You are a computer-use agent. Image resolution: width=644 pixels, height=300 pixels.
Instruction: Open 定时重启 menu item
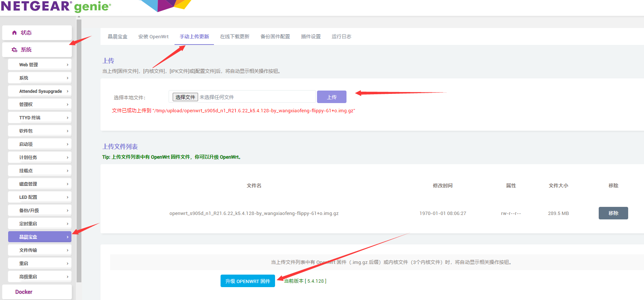point(40,223)
